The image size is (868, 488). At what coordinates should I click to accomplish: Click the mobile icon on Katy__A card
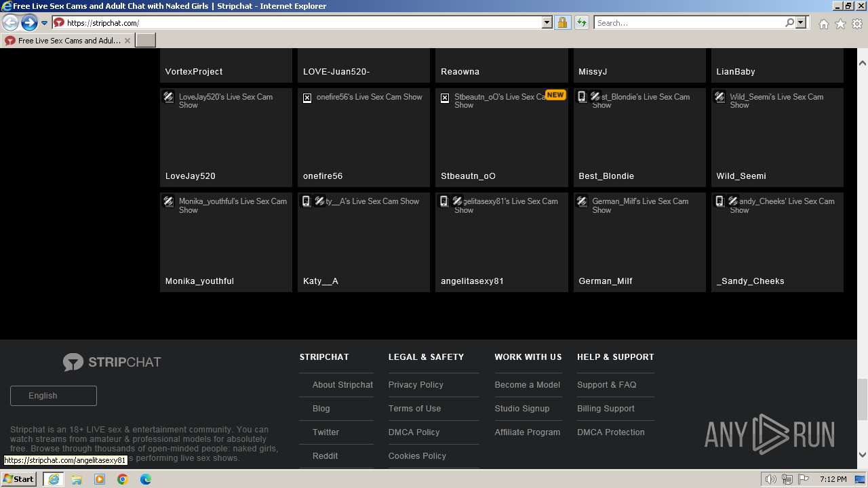pyautogui.click(x=307, y=201)
